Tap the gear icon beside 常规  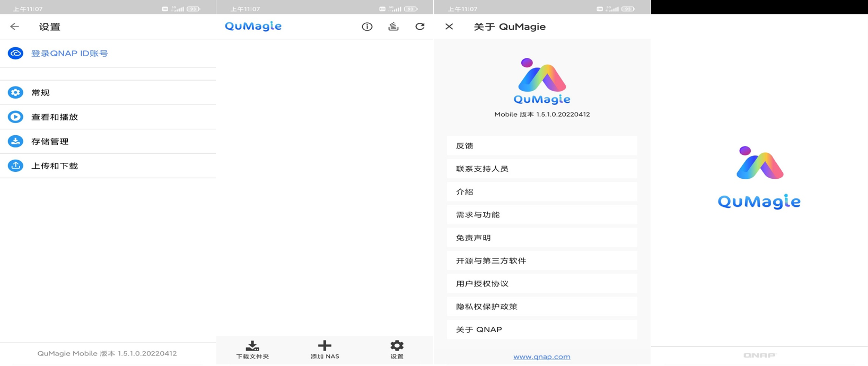pos(15,92)
